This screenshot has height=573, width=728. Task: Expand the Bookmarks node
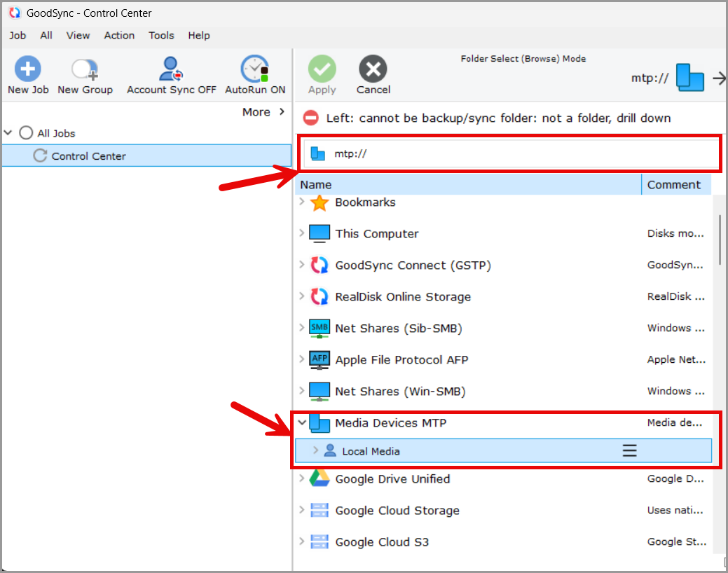(x=302, y=202)
